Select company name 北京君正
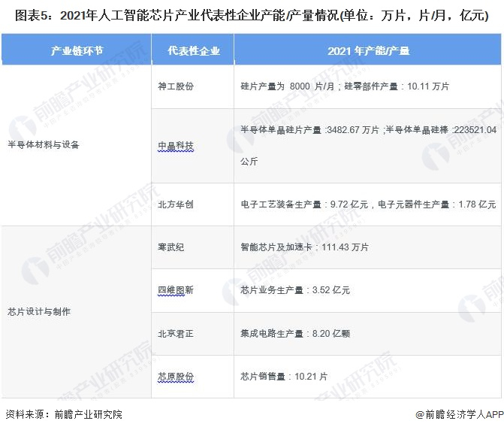The height and width of the screenshot is (430, 504). pyautogui.click(x=176, y=334)
